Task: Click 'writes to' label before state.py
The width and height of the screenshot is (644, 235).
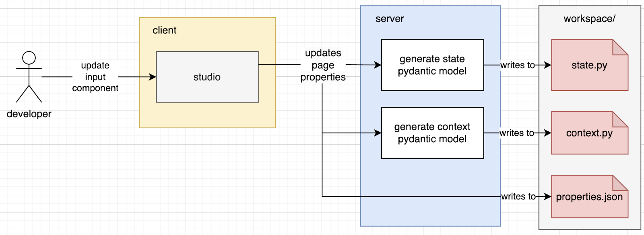Action: click(518, 65)
